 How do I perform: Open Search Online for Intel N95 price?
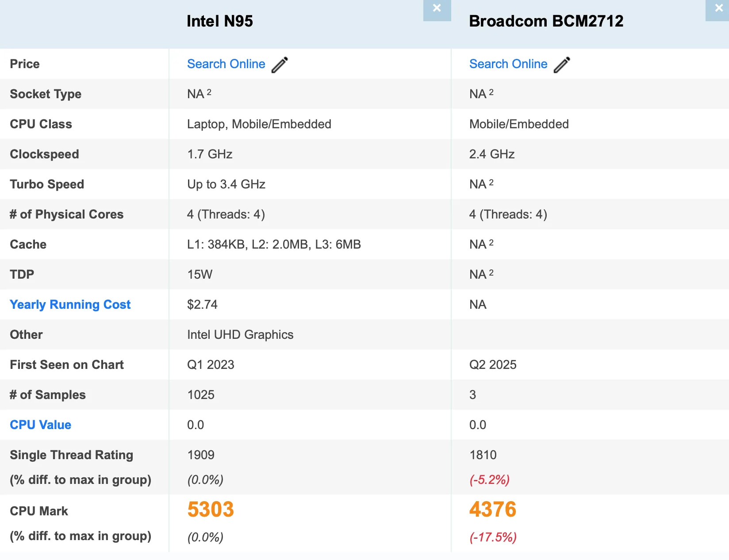tap(226, 64)
